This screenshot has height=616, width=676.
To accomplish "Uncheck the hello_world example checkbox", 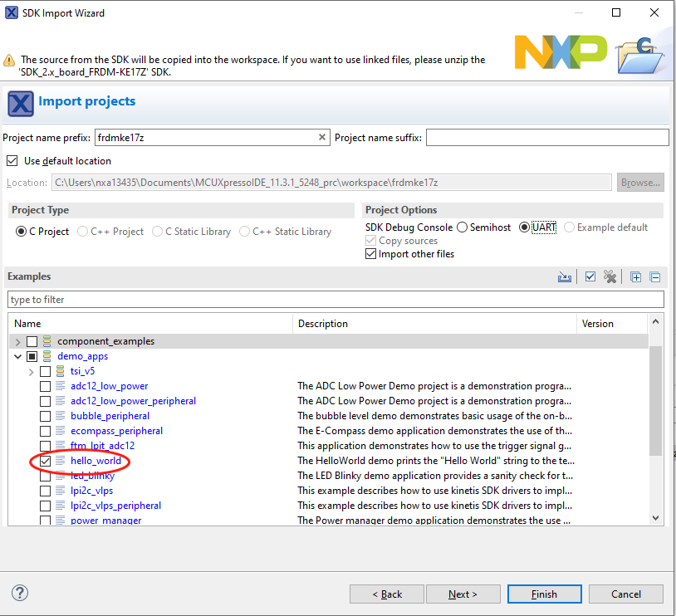I will (46, 461).
